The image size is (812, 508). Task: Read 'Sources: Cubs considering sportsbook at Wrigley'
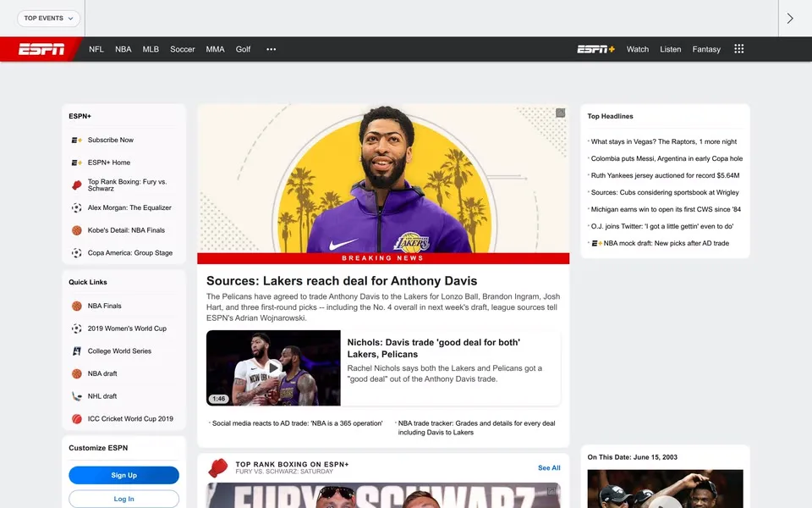pos(665,192)
